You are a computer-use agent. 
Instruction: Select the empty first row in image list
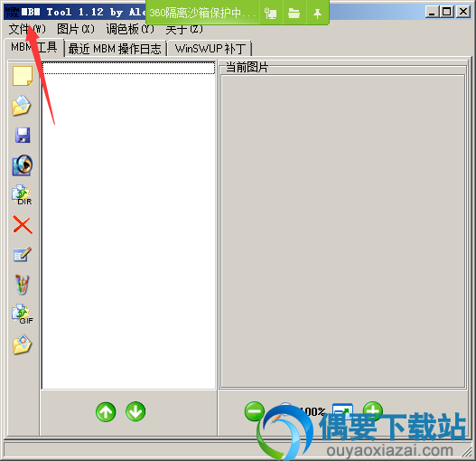point(128,68)
